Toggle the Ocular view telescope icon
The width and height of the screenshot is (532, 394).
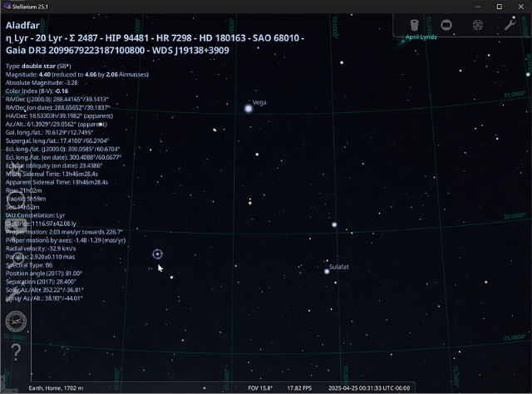413,25
